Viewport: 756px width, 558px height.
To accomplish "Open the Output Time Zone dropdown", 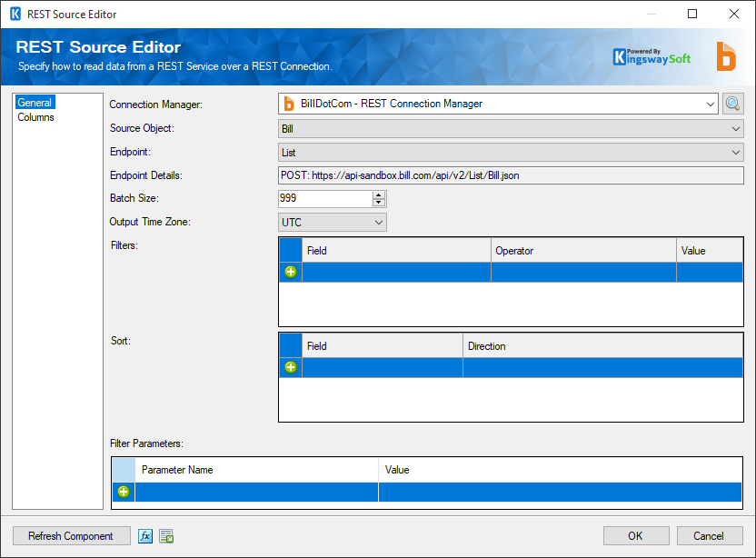I will point(379,223).
